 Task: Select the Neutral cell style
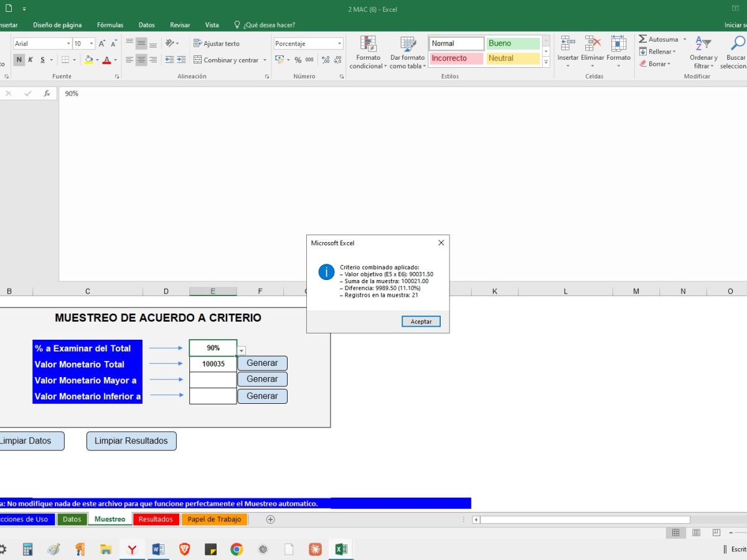(514, 58)
